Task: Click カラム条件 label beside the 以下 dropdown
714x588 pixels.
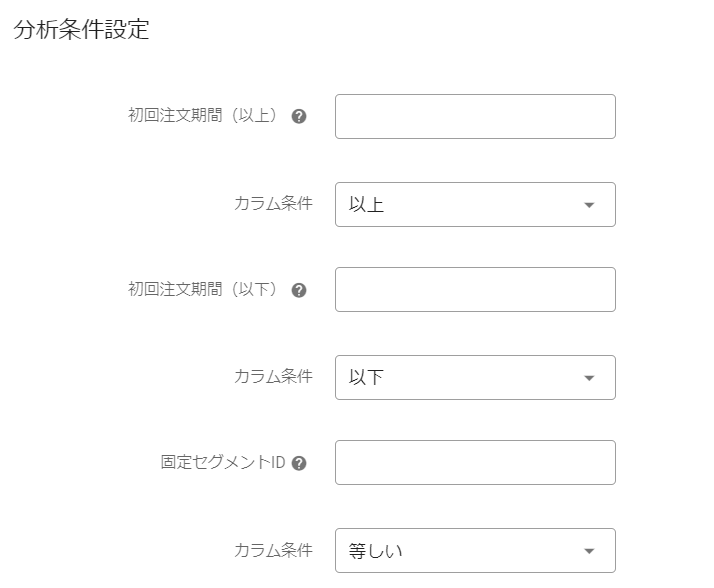Action: pos(273,377)
